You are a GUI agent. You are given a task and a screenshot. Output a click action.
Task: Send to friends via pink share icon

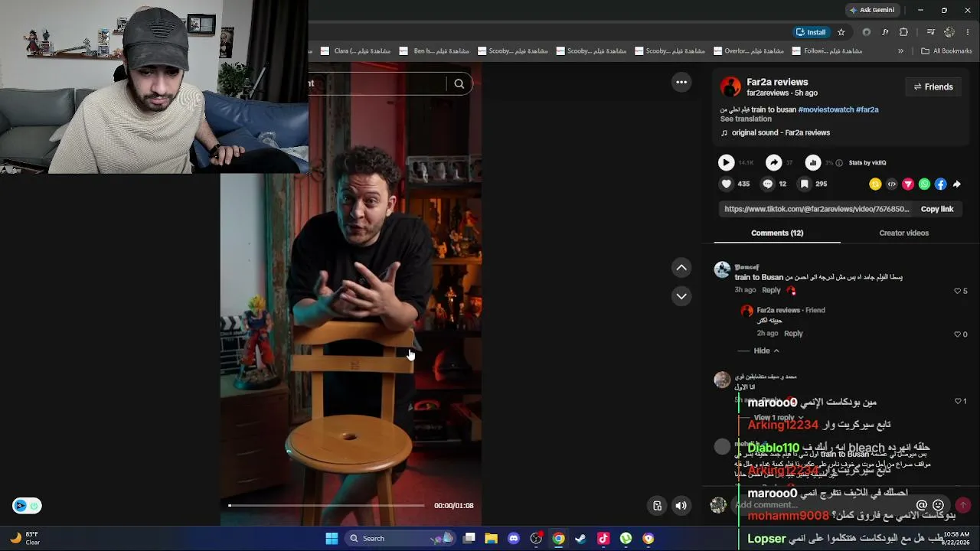click(908, 184)
